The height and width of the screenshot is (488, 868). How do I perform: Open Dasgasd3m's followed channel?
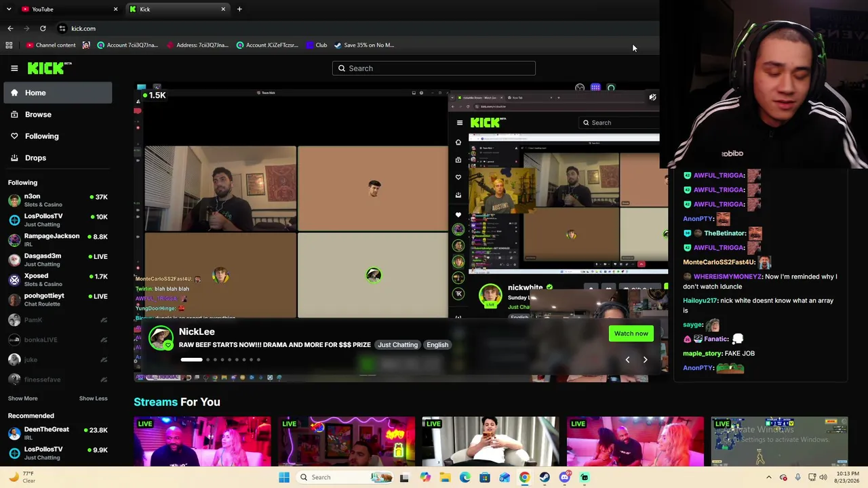(58, 260)
